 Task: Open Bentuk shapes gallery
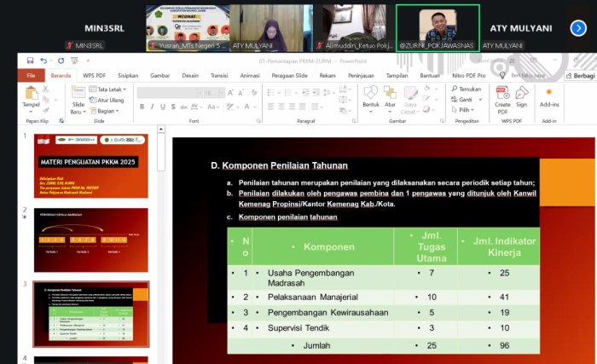(370, 99)
